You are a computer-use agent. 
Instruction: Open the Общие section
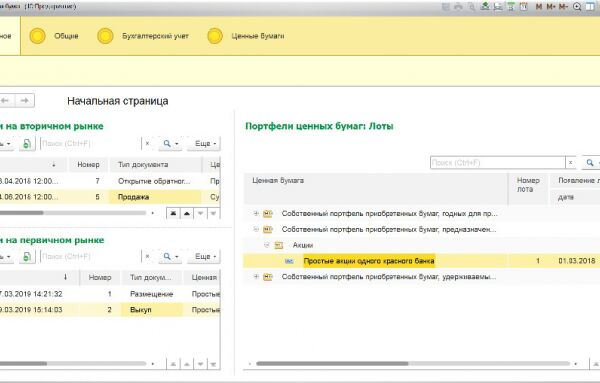(54, 36)
